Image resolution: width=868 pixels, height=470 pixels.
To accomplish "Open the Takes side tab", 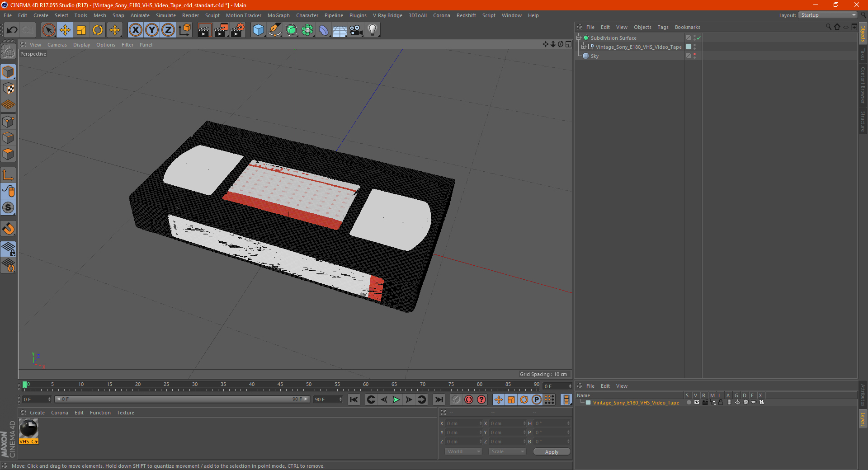I will (x=863, y=54).
